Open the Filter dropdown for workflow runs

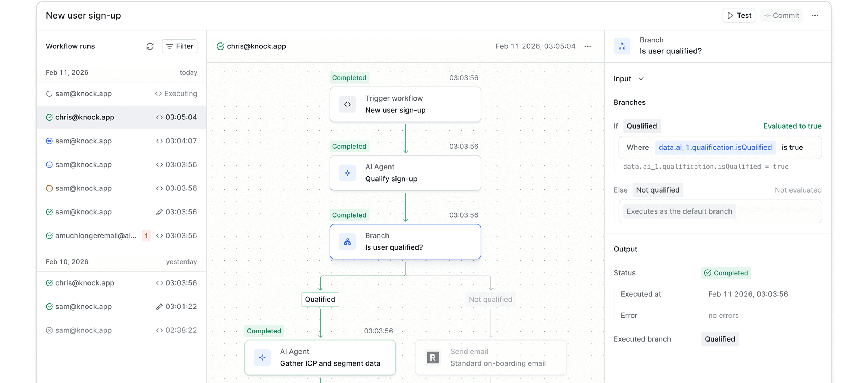pyautogui.click(x=180, y=46)
